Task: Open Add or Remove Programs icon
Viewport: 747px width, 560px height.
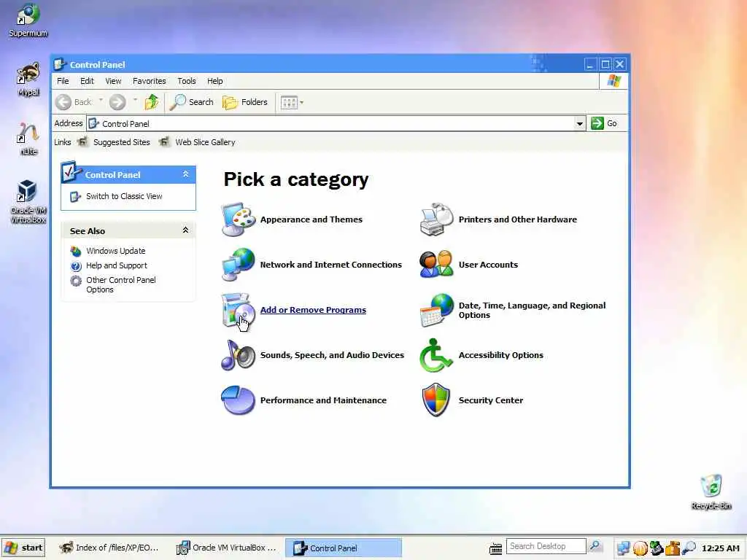Action: pos(239,309)
